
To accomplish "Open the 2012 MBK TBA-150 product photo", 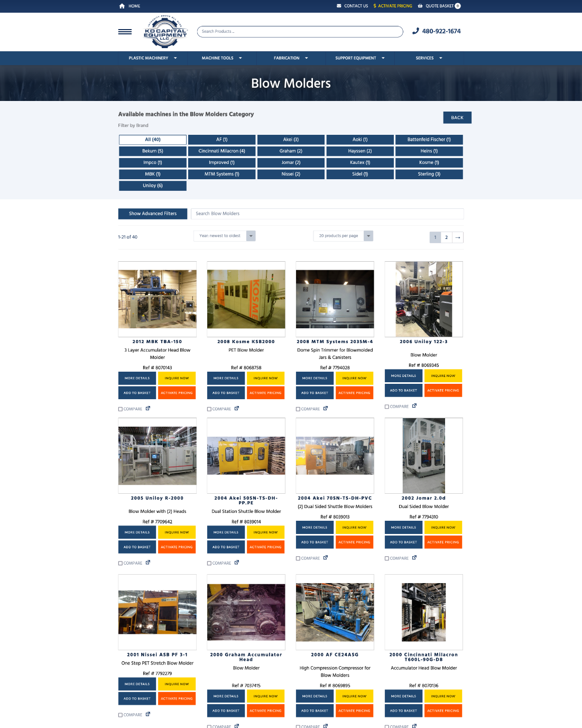I will tap(158, 299).
